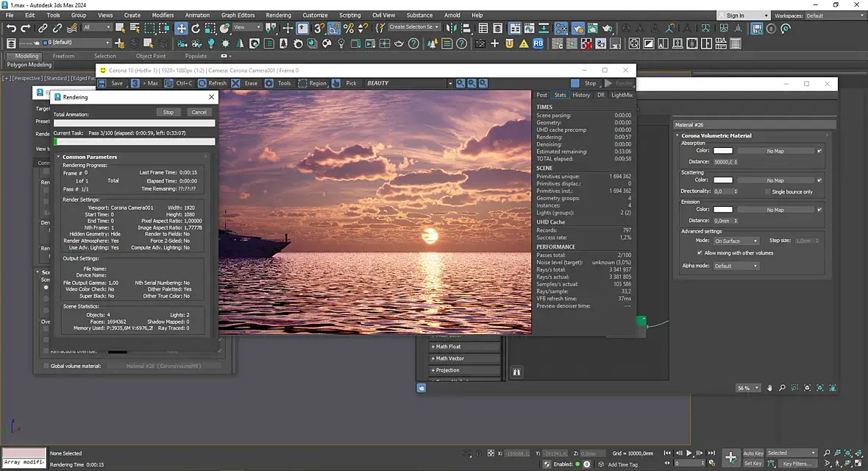Enable Single bounce only checkbox
Viewport: 868px width, 471px height.
point(766,191)
